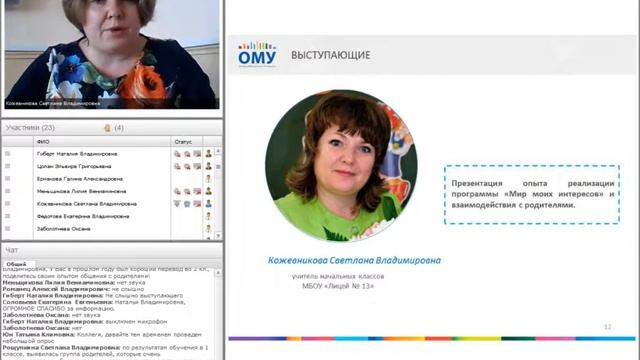This screenshot has width=640, height=360.
Task: Click camera status icon in Гиберт Наталия row
Action: (x=187, y=154)
